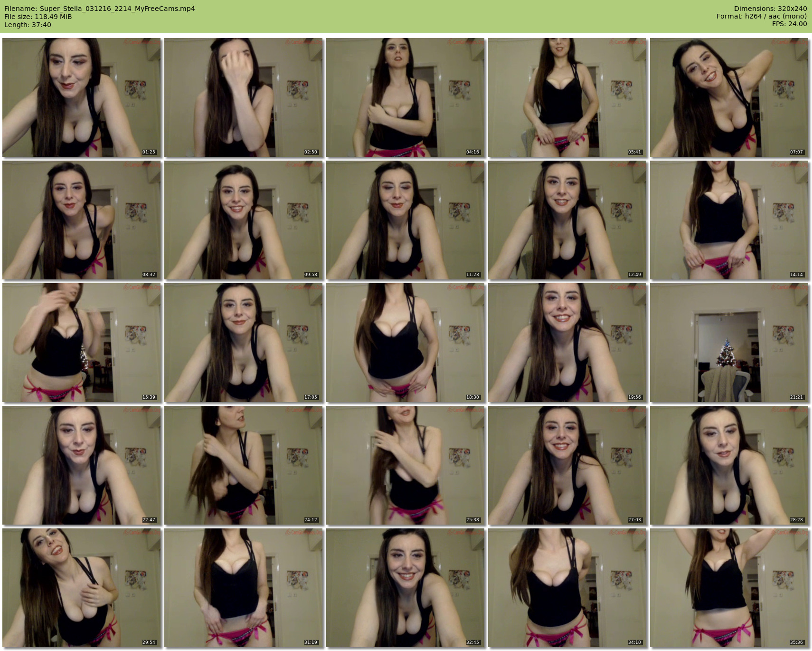
Task: Select the frame labeled 28:28
Action: [729, 465]
